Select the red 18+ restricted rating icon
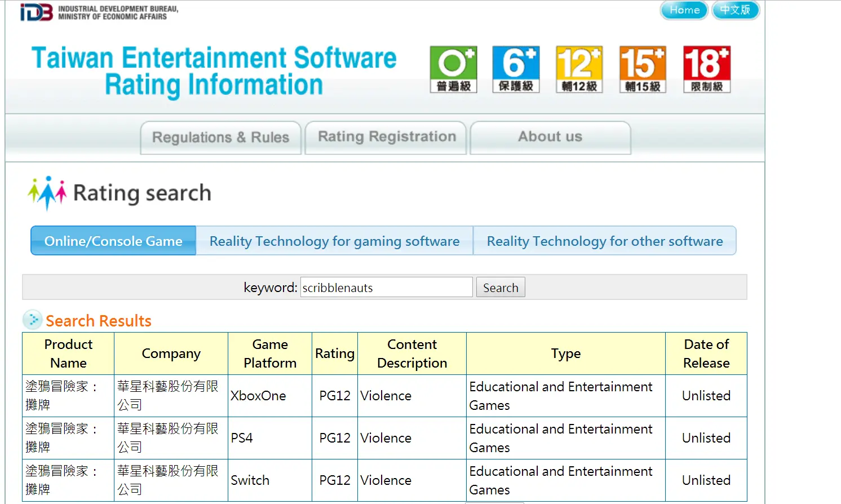841x504 pixels. pyautogui.click(x=707, y=69)
